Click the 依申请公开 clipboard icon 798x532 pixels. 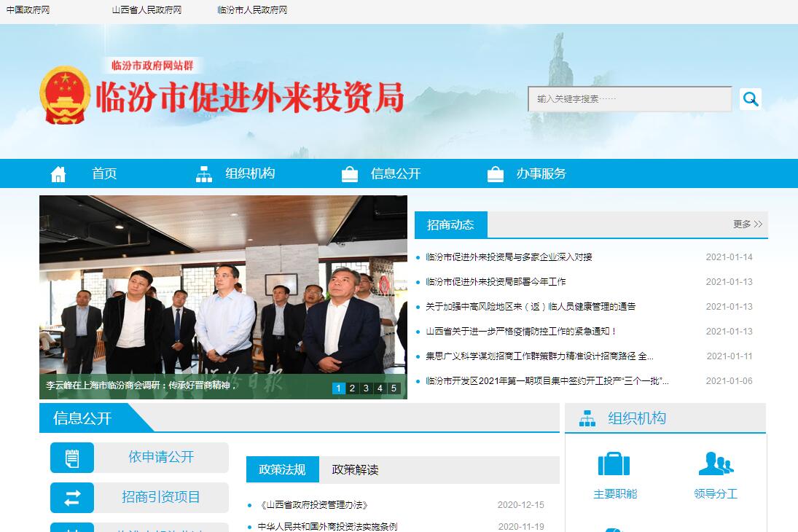(x=72, y=458)
